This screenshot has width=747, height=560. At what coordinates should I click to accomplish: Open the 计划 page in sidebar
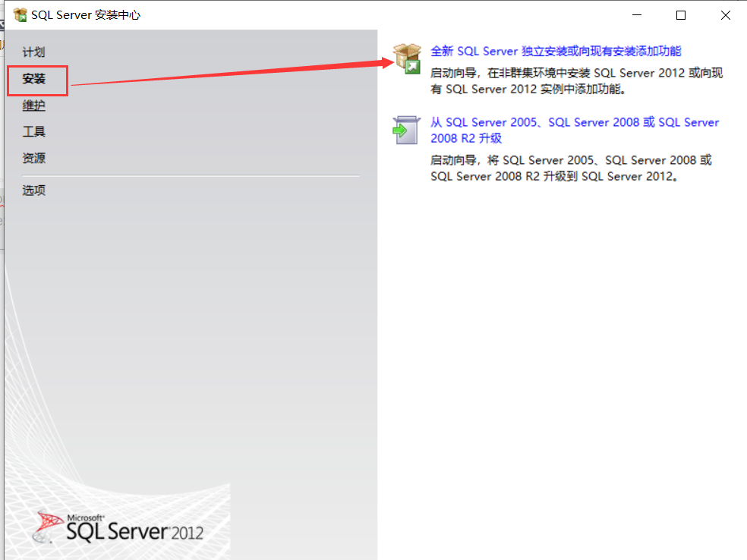pyautogui.click(x=34, y=52)
